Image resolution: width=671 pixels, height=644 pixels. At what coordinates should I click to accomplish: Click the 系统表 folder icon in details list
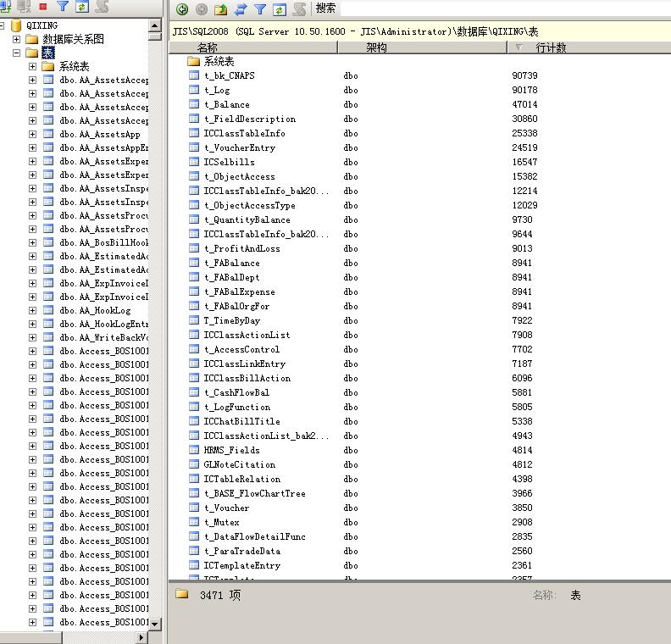pos(193,61)
